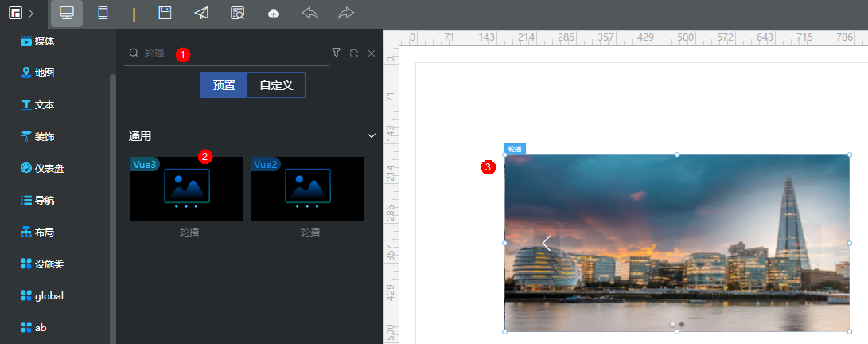Viewport: 868px width, 344px height.
Task: Click the 仪表盘 gauge icon
Action: [26, 168]
